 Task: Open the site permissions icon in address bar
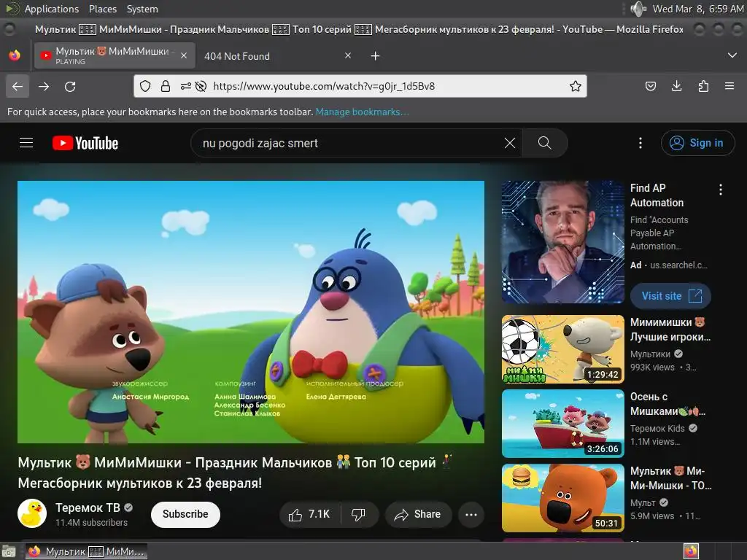pyautogui.click(x=186, y=86)
